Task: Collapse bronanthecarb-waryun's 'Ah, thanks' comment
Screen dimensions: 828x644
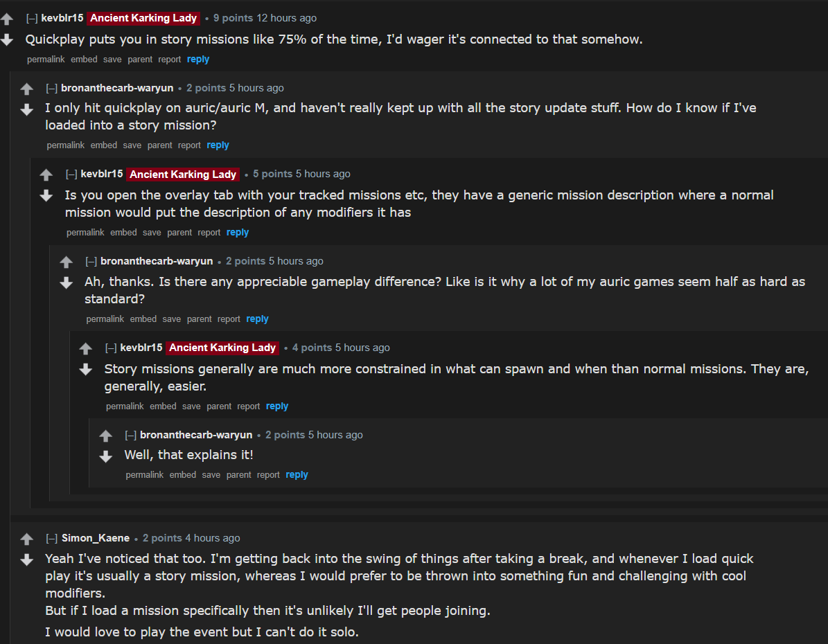Action: point(91,262)
